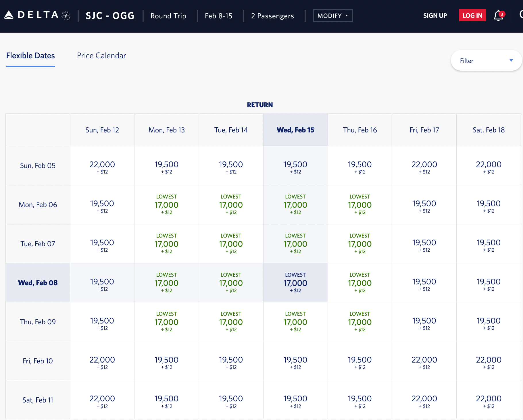Choose Sun Feb 05 depart, Sun Feb 12 return fare
The image size is (523, 420).
pos(102,166)
